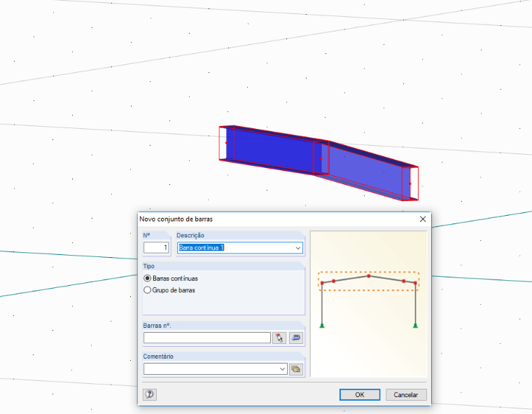The height and width of the screenshot is (414, 532).
Task: Select the Grupo de barras radio option
Action: (x=147, y=290)
